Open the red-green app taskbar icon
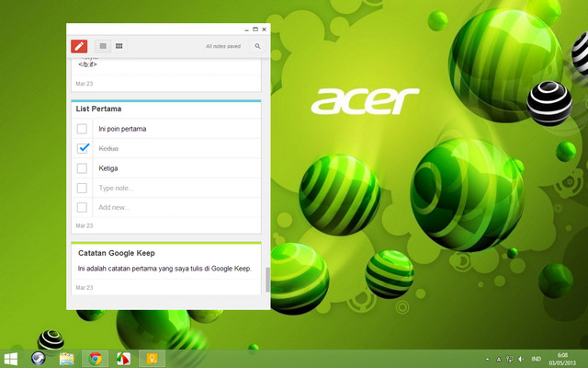The width and height of the screenshot is (588, 368). [x=123, y=359]
